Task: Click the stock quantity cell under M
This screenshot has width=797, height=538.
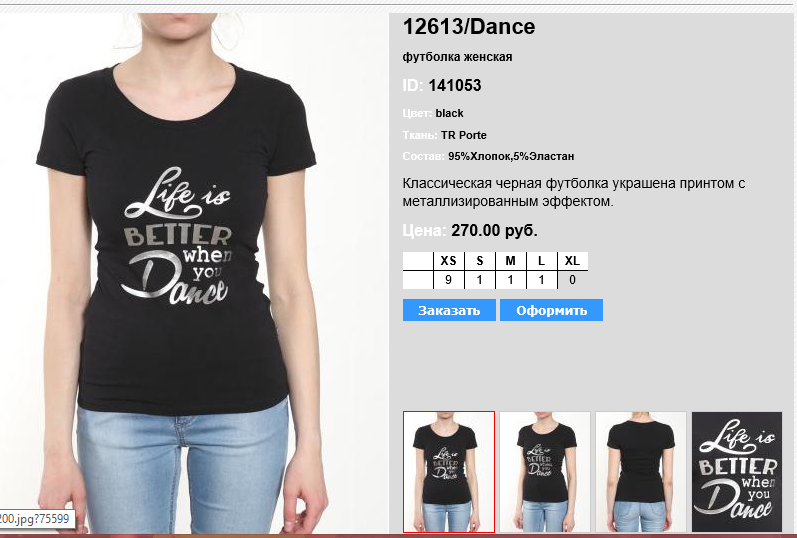Action: pyautogui.click(x=510, y=280)
